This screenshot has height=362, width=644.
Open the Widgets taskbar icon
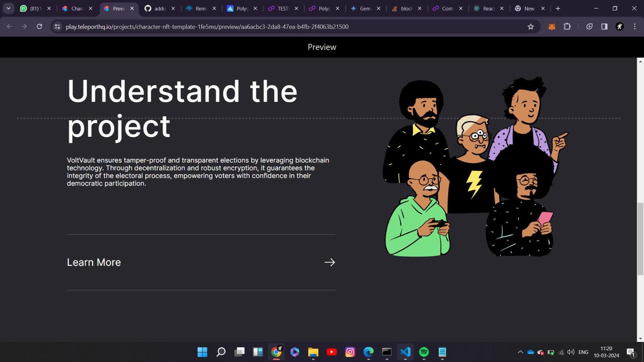click(258, 352)
